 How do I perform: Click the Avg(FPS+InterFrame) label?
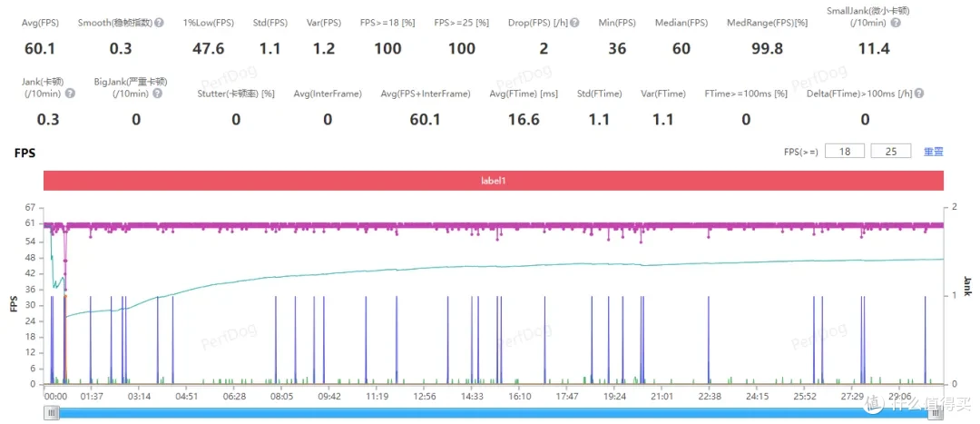coord(425,94)
